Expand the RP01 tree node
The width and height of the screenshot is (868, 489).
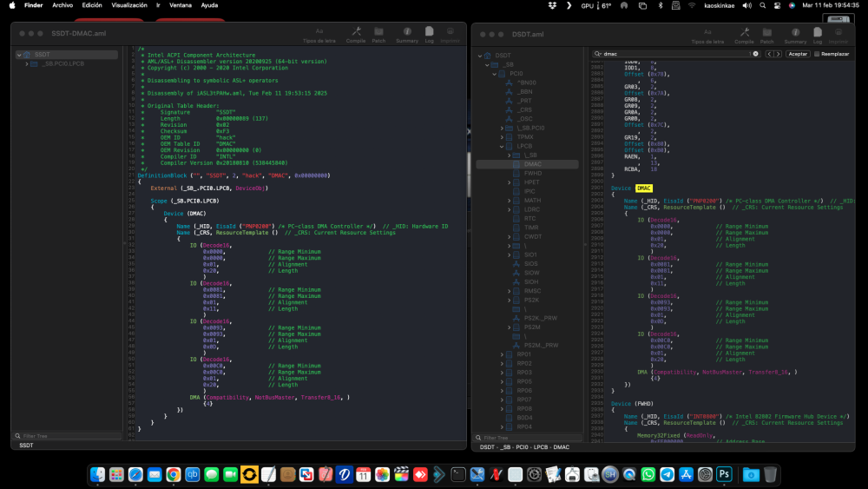coord(502,354)
